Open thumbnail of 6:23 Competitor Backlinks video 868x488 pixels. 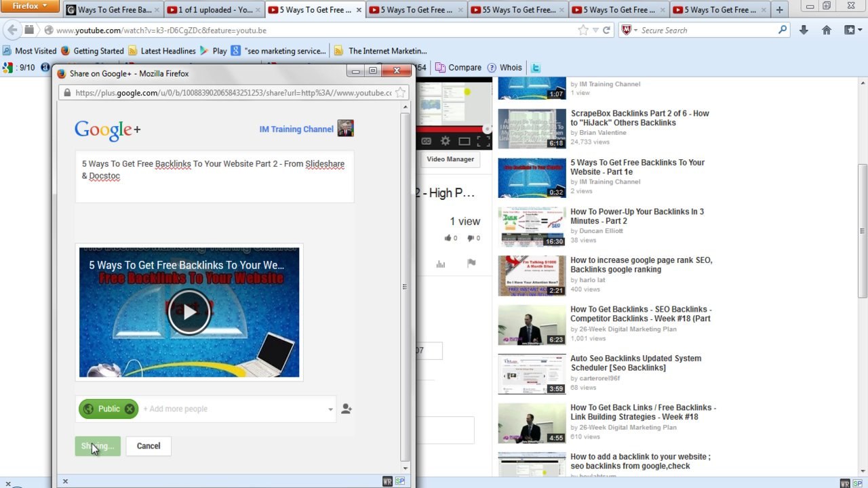click(532, 325)
